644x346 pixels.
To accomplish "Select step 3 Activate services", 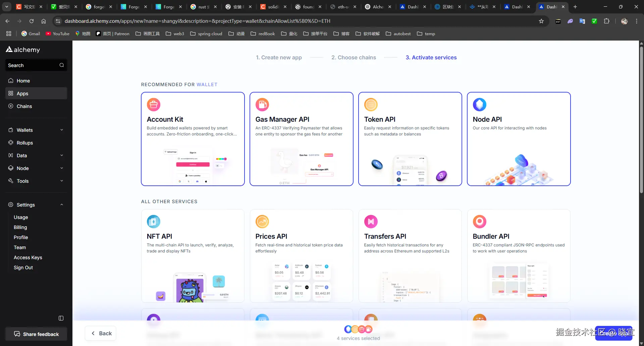I will coord(431,58).
